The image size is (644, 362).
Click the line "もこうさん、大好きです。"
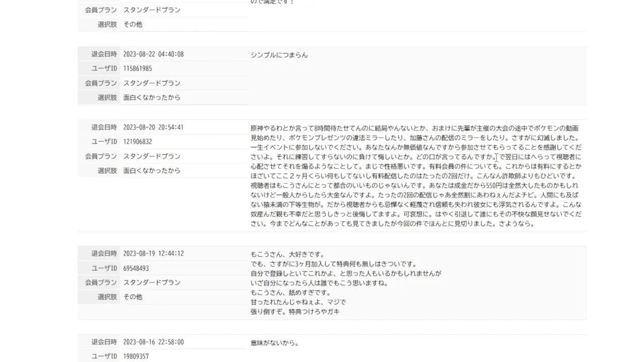289,254
